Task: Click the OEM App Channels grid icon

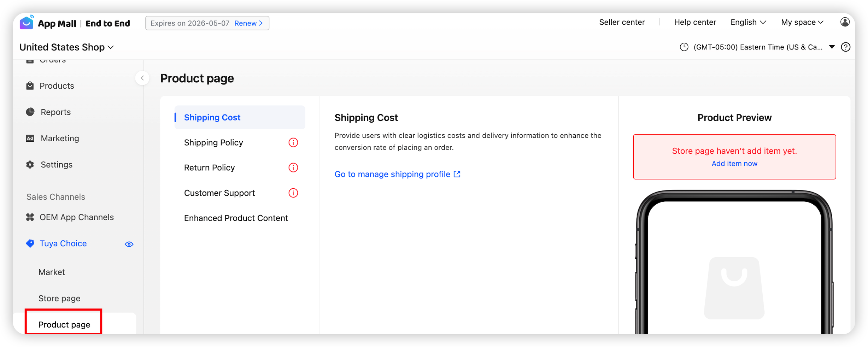Action: pyautogui.click(x=30, y=217)
